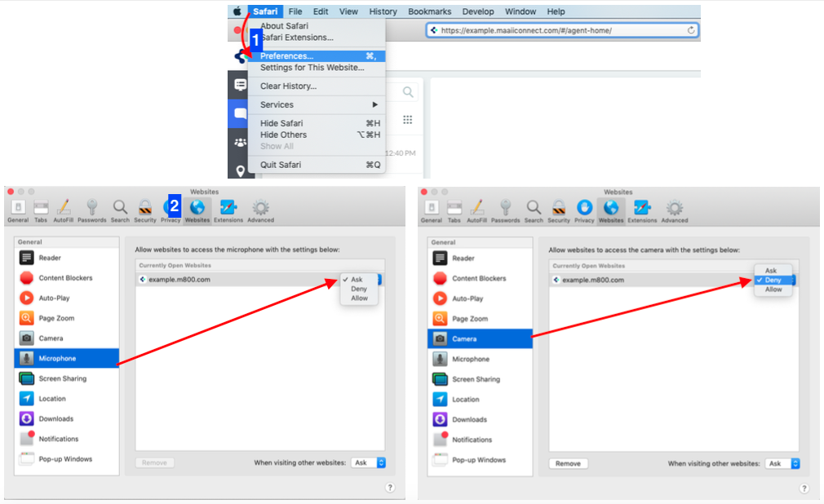Click the chat bubble icon in the web sidebar

click(x=240, y=113)
